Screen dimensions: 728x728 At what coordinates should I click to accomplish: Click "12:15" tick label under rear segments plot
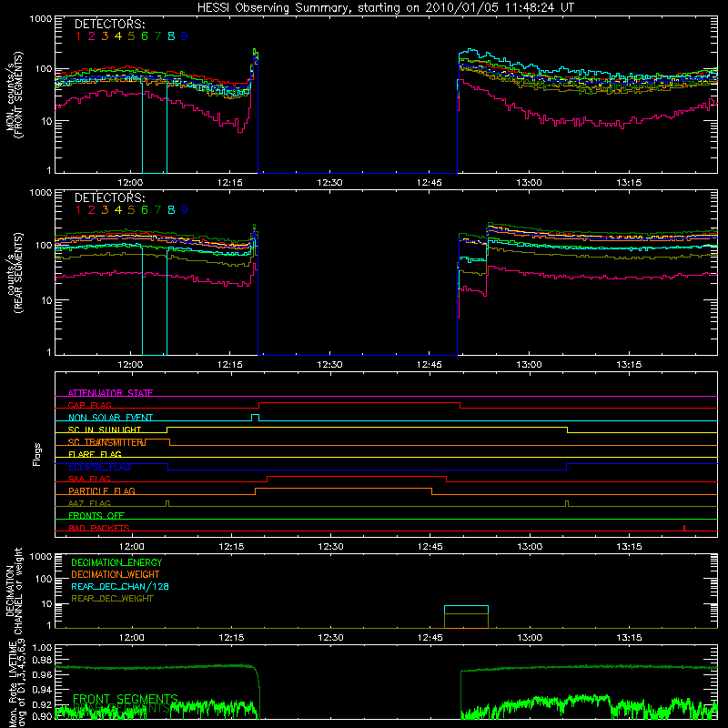tap(230, 365)
